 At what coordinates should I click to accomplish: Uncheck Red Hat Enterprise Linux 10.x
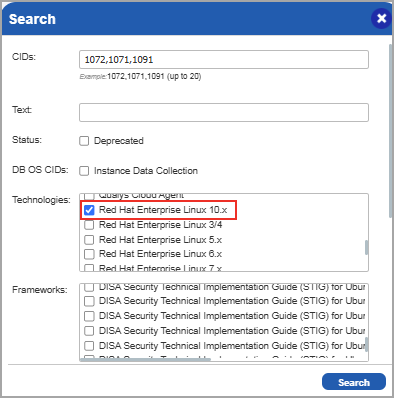[89, 210]
